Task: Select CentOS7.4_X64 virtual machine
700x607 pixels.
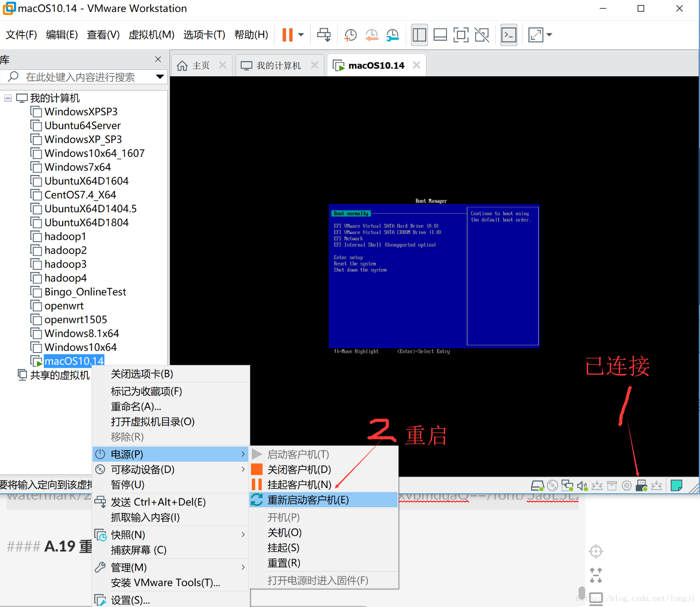Action: click(80, 195)
